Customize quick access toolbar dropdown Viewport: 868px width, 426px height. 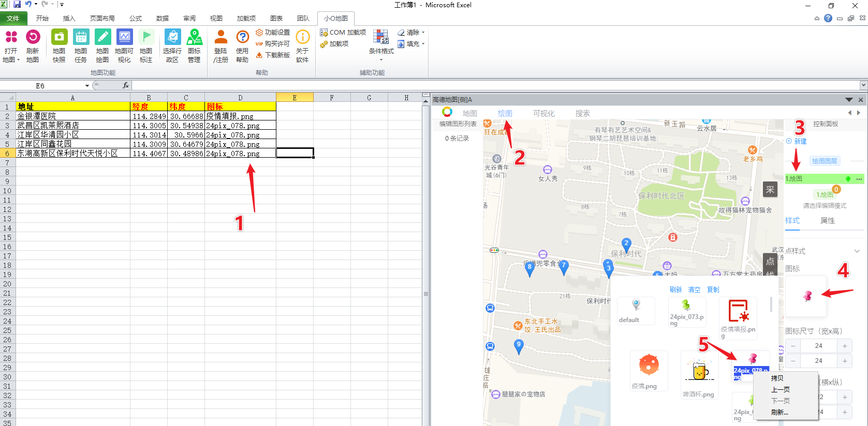click(x=62, y=4)
